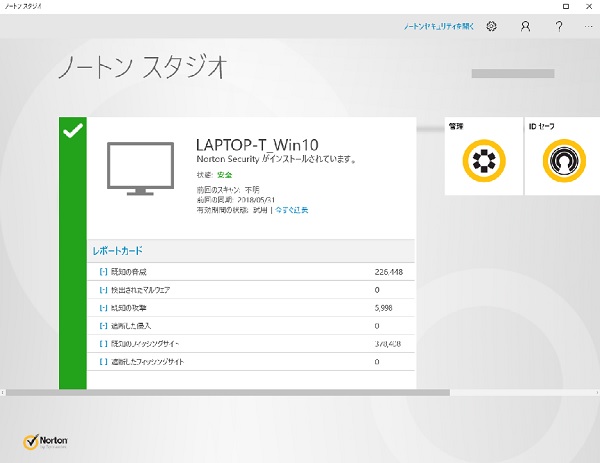Click the レポートカード header
The image size is (600, 463).
point(117,251)
